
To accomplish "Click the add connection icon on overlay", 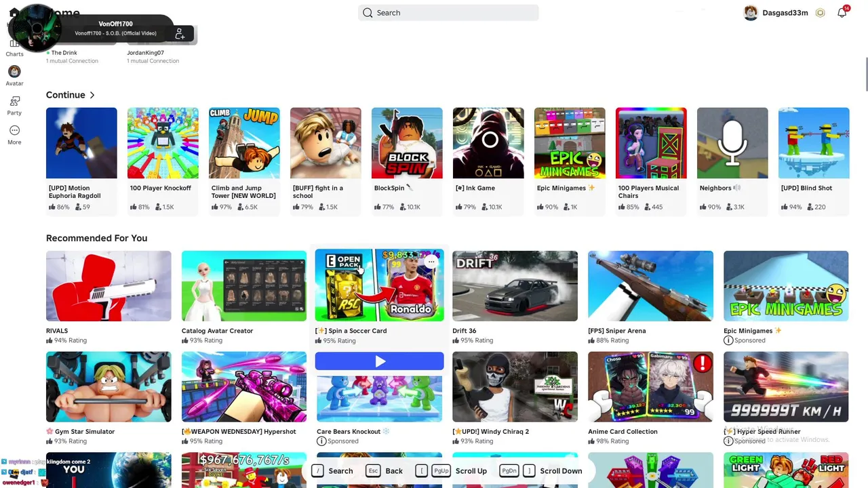I will coord(180,33).
